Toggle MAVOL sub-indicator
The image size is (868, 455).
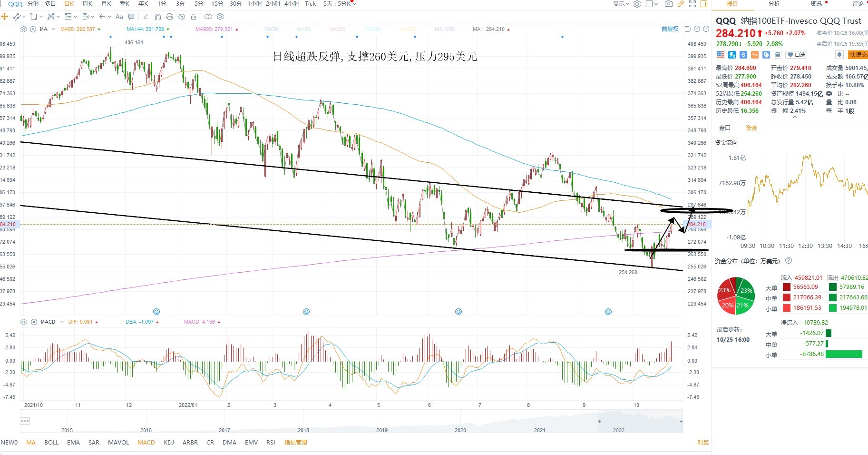pos(118,443)
